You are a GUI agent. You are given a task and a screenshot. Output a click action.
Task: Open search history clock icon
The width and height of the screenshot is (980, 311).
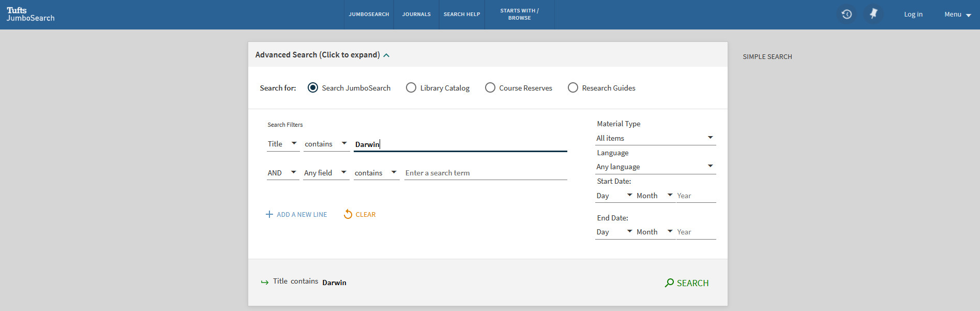point(847,14)
